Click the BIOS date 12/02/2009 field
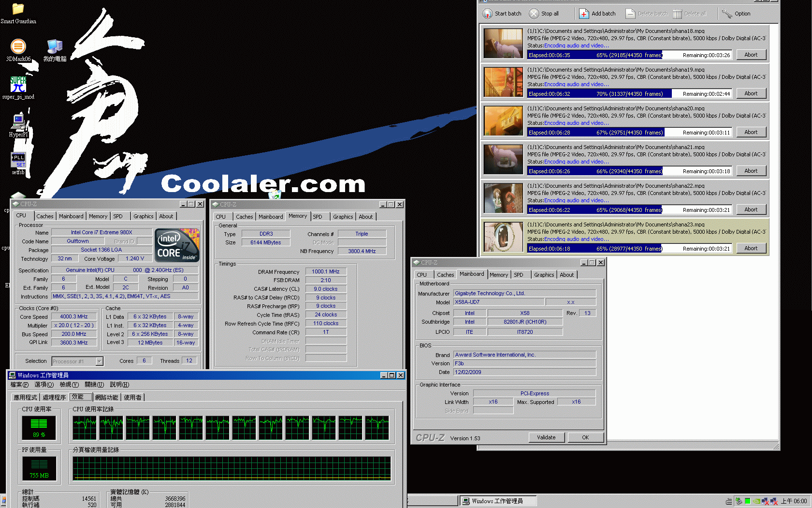The height and width of the screenshot is (508, 812). coord(524,372)
